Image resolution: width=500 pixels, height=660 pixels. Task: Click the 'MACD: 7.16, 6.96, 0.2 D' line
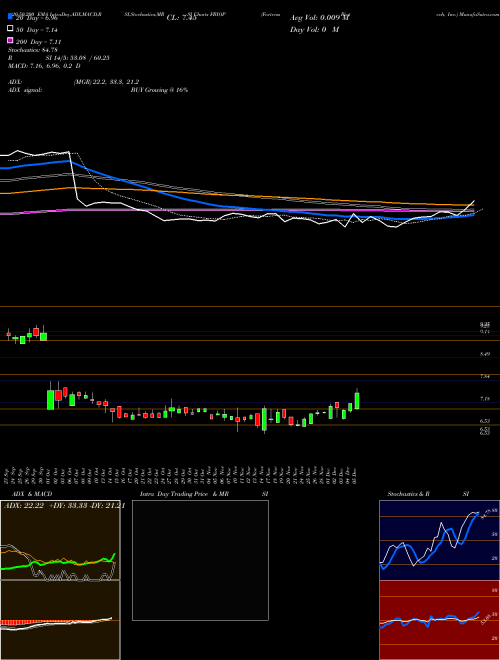[x=44, y=66]
